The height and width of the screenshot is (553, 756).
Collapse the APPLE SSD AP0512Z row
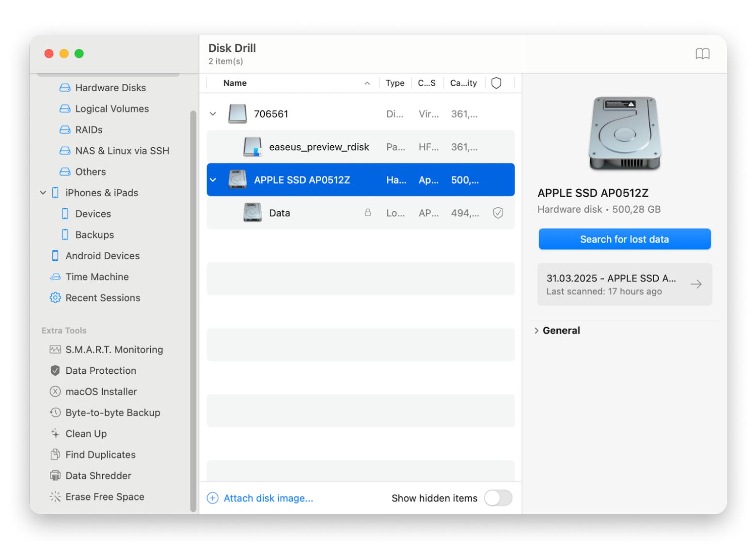click(213, 180)
